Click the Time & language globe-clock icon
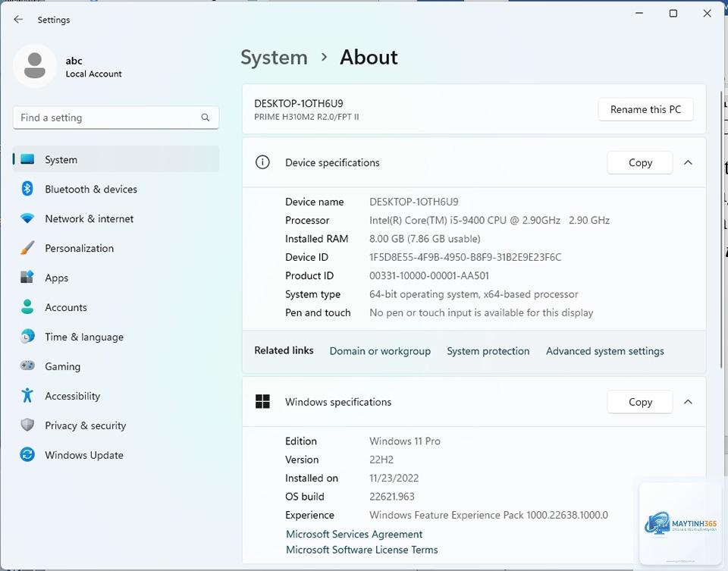Viewport: 728px width, 571px height. pyautogui.click(x=27, y=336)
